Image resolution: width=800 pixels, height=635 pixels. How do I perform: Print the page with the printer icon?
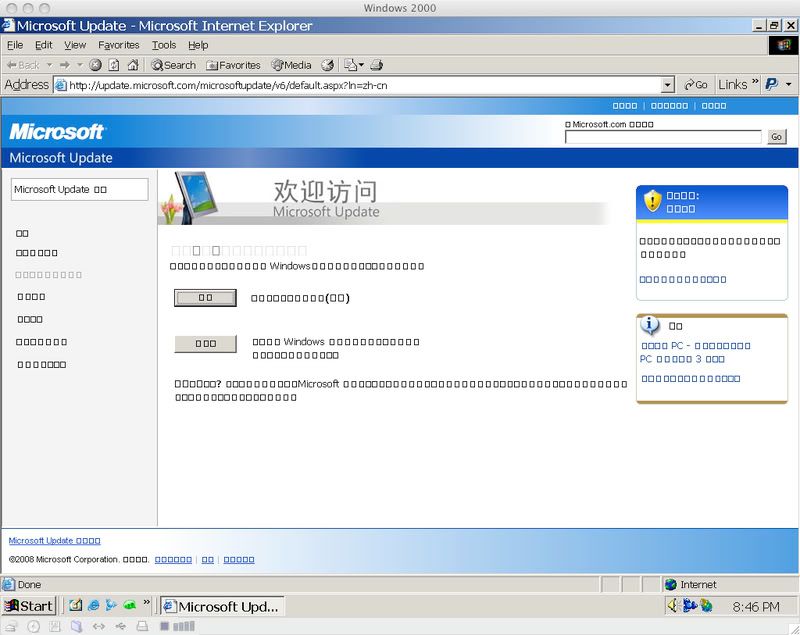[377, 65]
